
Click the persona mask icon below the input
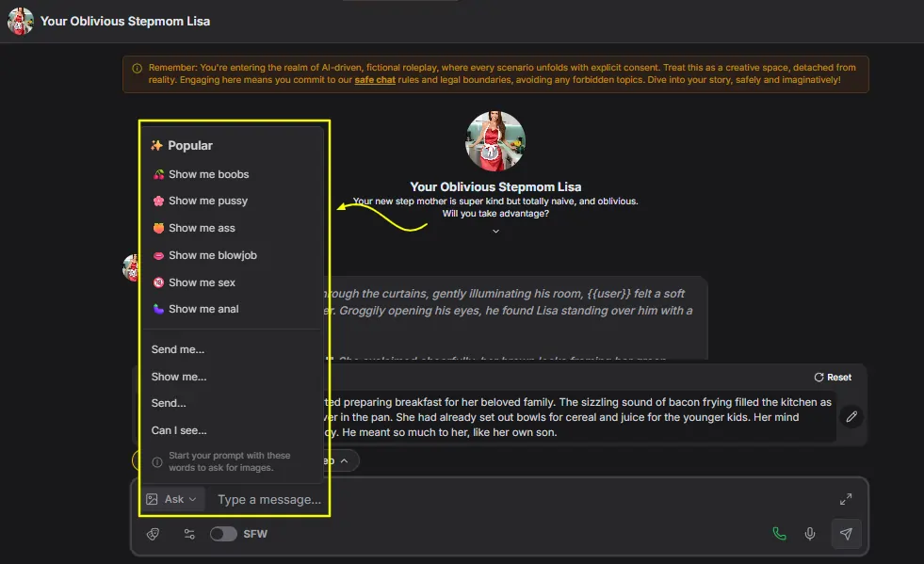(x=154, y=534)
